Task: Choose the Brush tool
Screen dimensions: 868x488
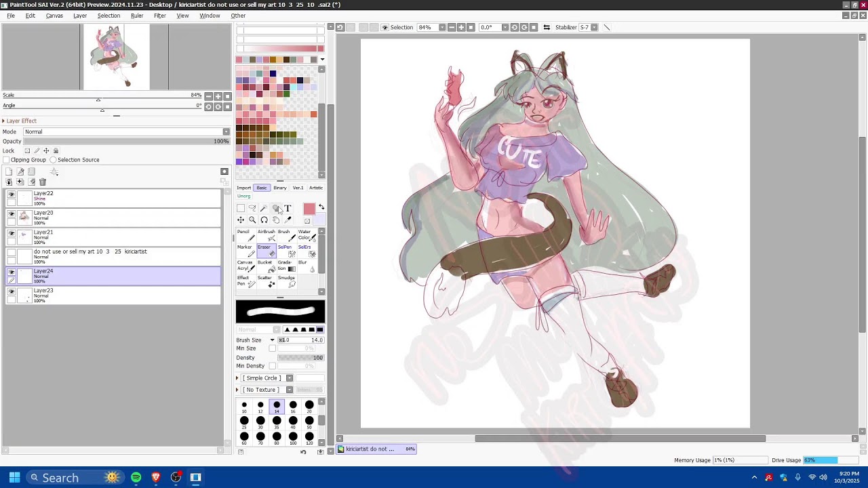Action: (287, 235)
